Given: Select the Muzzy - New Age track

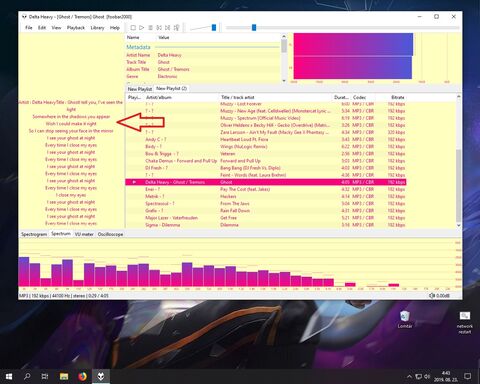Looking at the screenshot, I should tap(266, 111).
